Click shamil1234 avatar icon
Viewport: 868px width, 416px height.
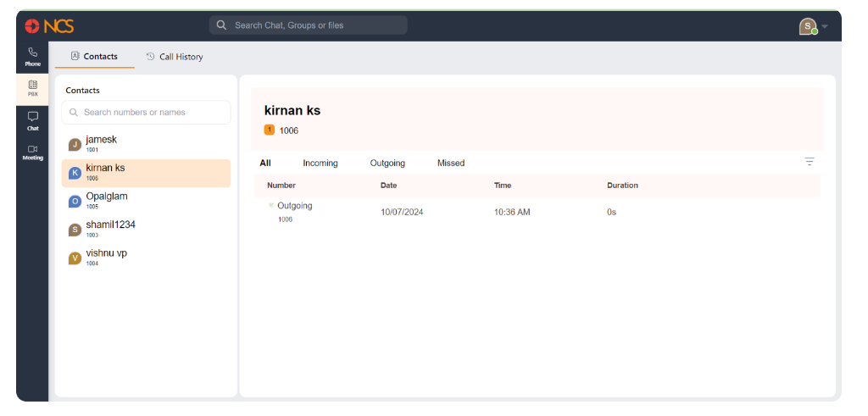(x=75, y=229)
